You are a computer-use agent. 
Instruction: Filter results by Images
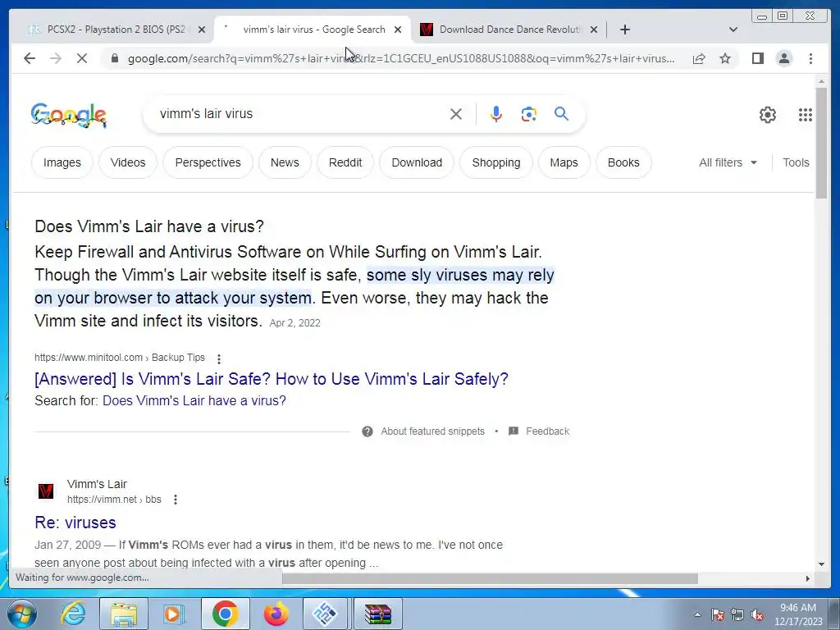pyautogui.click(x=62, y=162)
